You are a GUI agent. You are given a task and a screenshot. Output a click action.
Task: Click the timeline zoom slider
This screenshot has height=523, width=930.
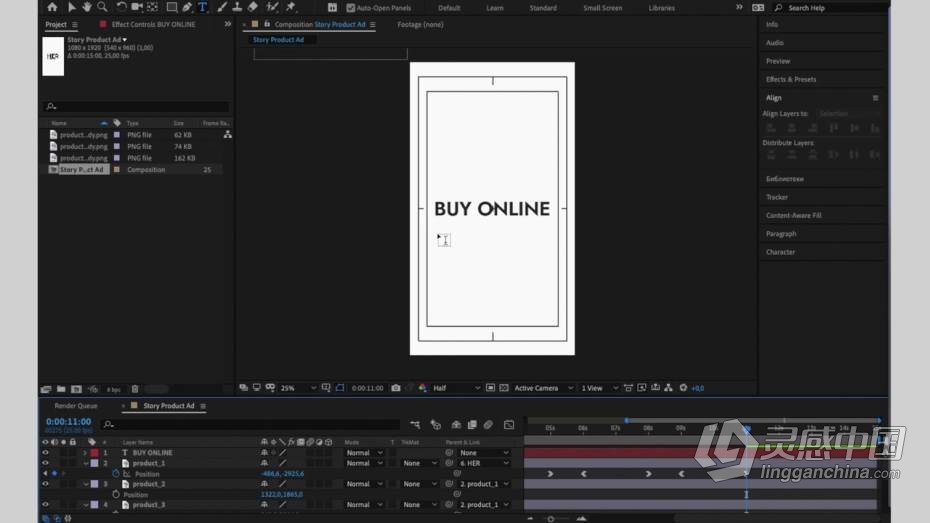(x=551, y=519)
